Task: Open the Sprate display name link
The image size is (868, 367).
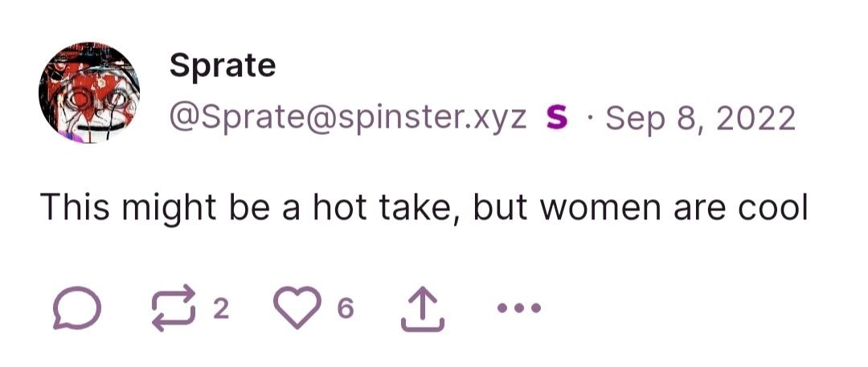Action: 223,65
